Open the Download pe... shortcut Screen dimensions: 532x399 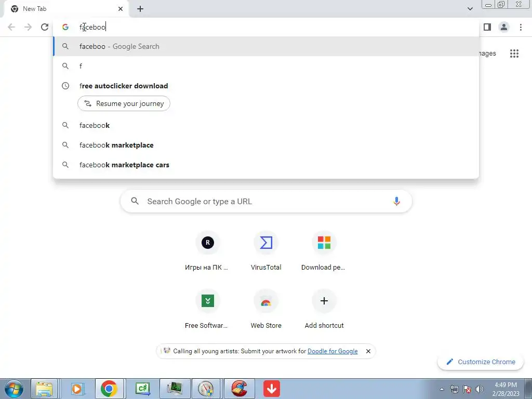point(324,251)
